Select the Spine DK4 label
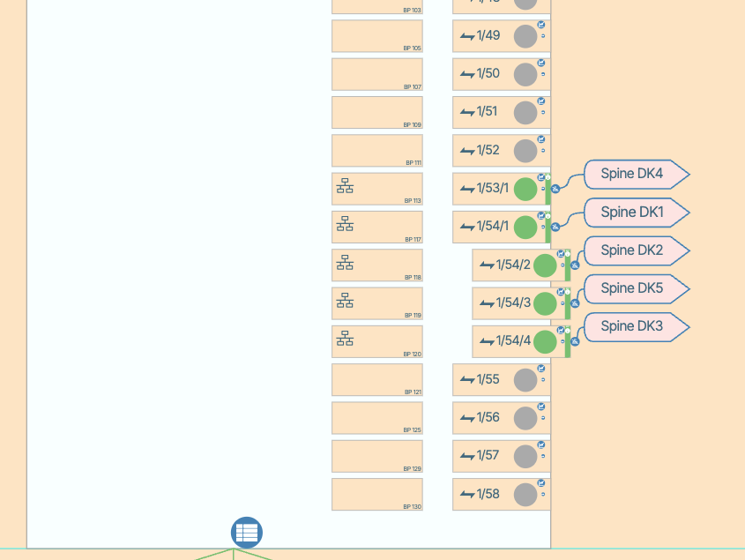This screenshot has height=560, width=745. pyautogui.click(x=631, y=174)
